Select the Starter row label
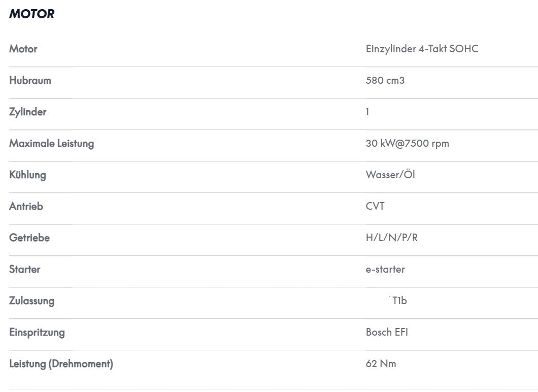538x392 pixels. (x=25, y=269)
